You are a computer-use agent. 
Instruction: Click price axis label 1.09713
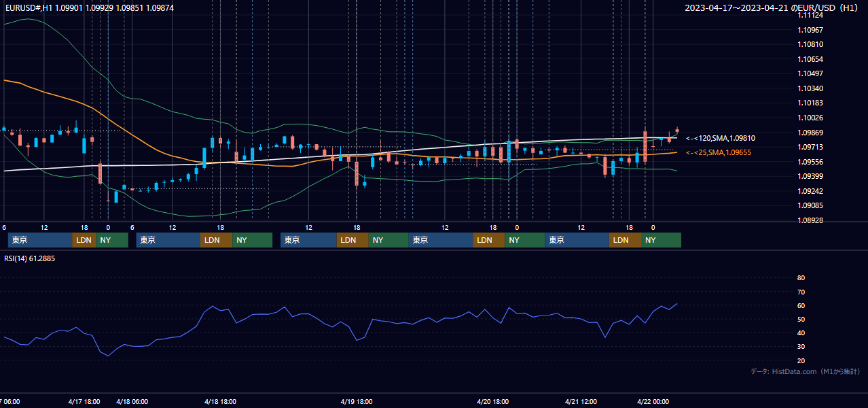(x=810, y=147)
